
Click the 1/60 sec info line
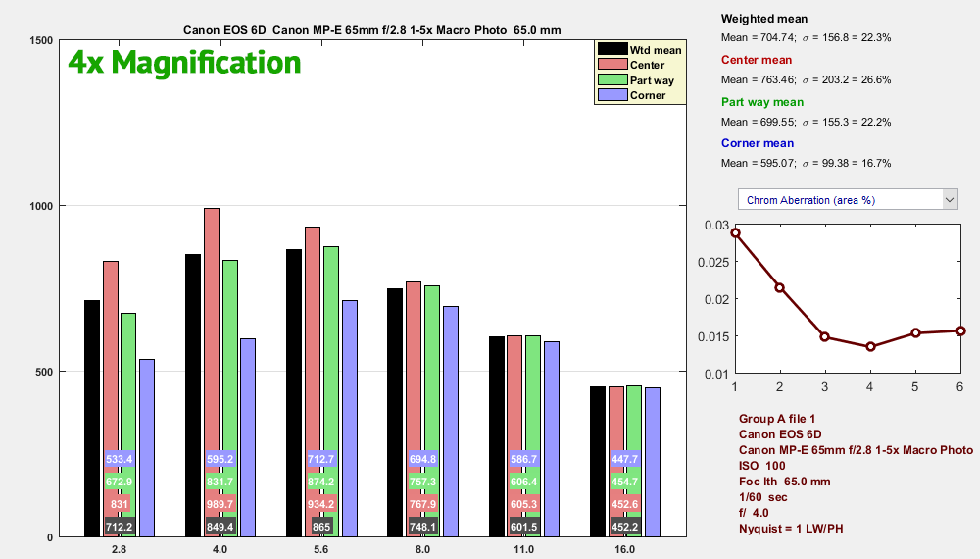763,497
